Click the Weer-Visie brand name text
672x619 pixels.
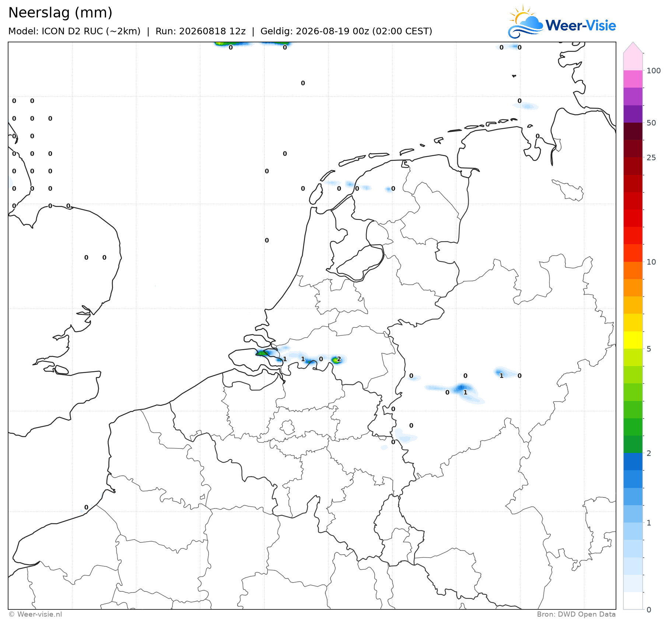pos(581,25)
